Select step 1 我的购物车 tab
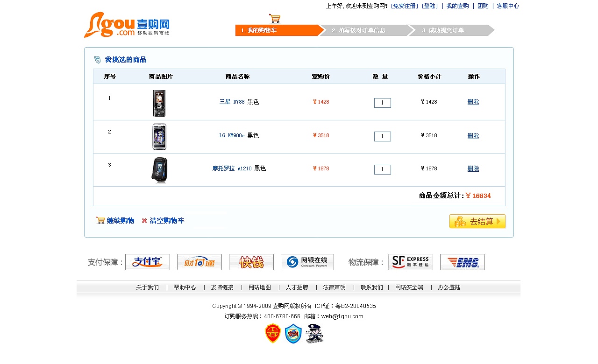Viewport: 598px width, 364px height. click(279, 30)
